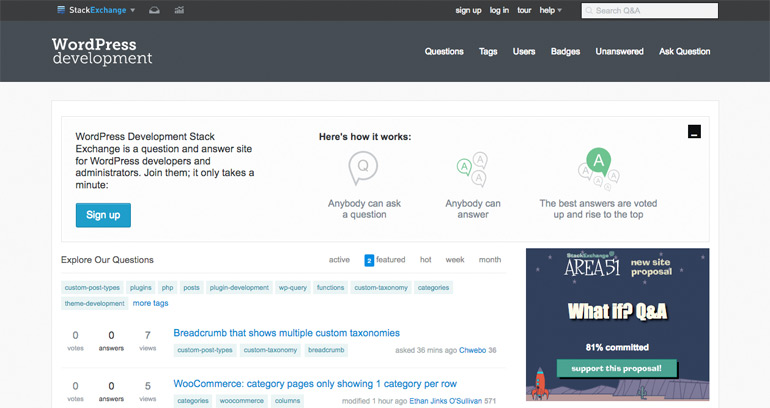Screen dimensions: 770x408
Task: Click the blue Sign up button
Action: coord(103,215)
